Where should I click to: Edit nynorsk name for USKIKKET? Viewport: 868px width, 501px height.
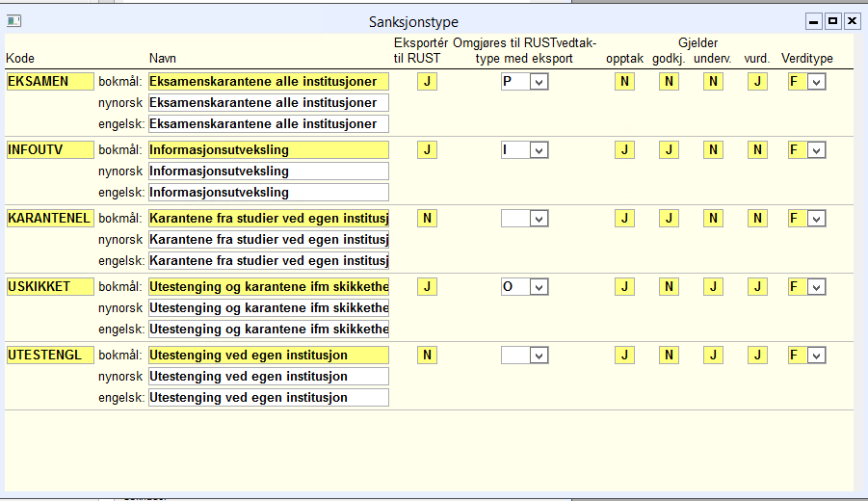[269, 307]
